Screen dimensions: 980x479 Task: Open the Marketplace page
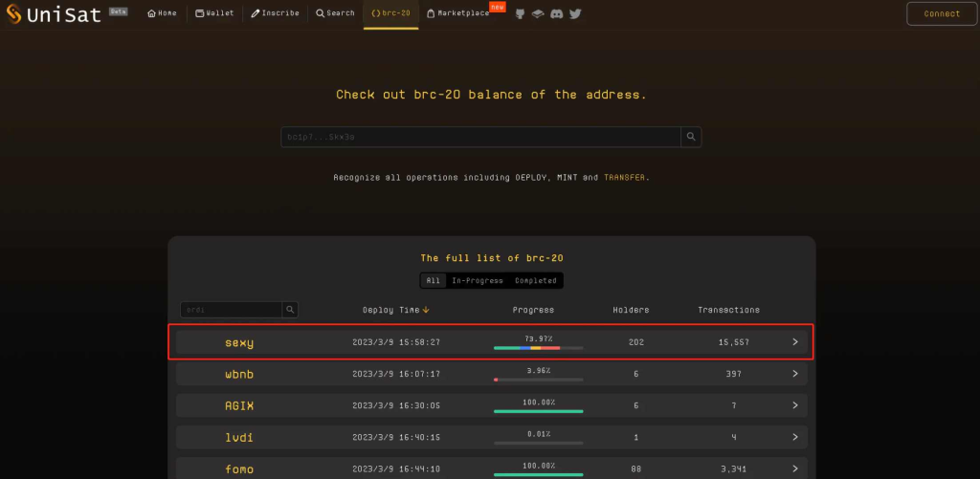tap(458, 13)
